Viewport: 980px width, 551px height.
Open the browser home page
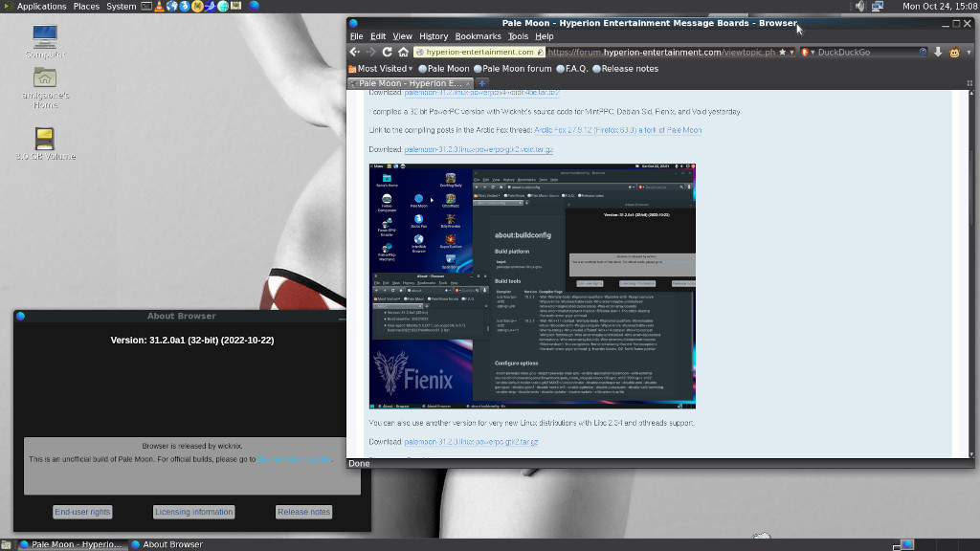click(403, 52)
